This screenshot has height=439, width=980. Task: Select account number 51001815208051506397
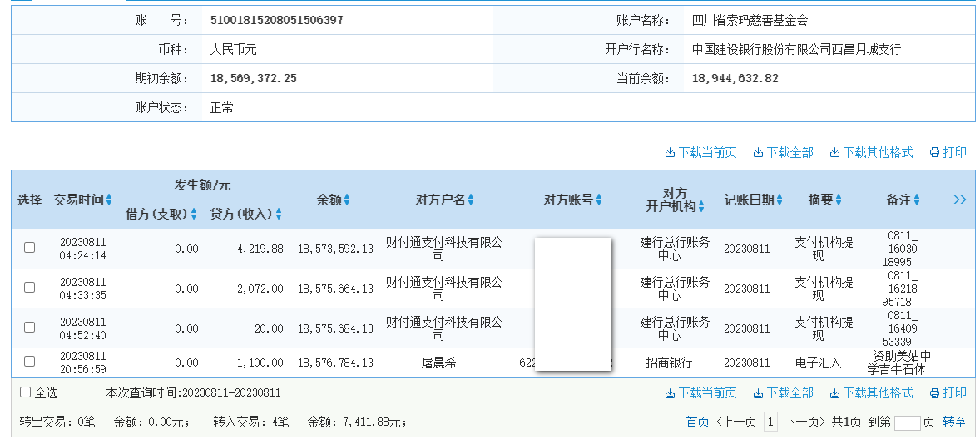click(277, 20)
